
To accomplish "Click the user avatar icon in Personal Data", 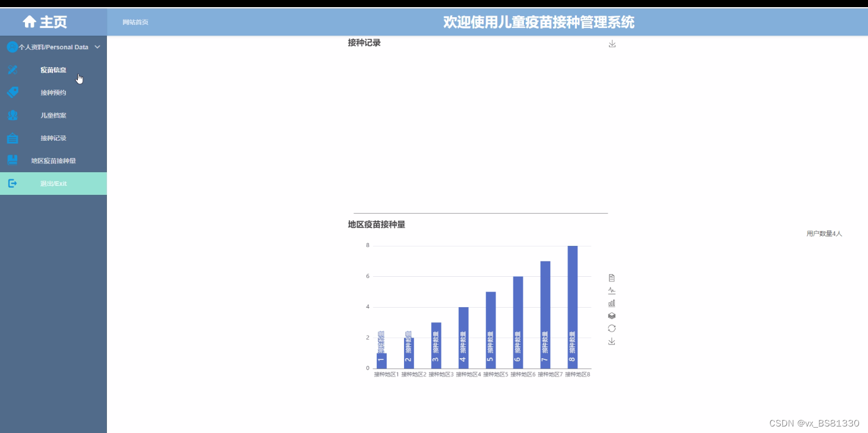I will (12, 47).
